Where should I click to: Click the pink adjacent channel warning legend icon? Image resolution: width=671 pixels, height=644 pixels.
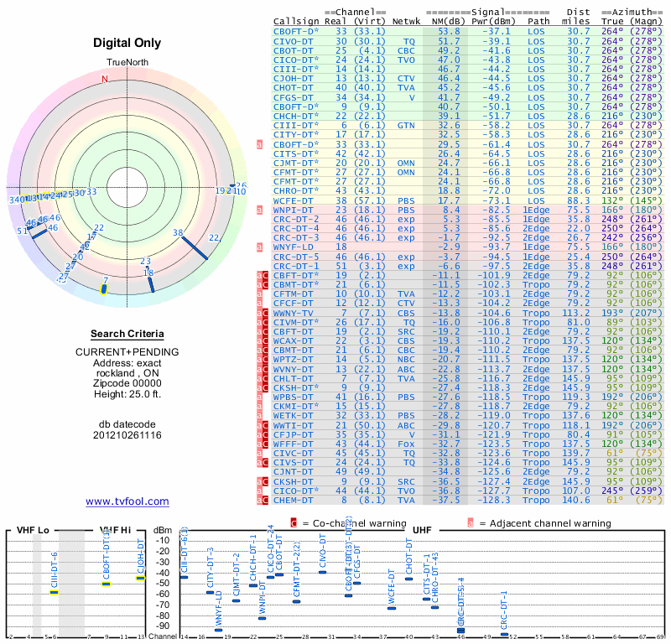pyautogui.click(x=471, y=523)
